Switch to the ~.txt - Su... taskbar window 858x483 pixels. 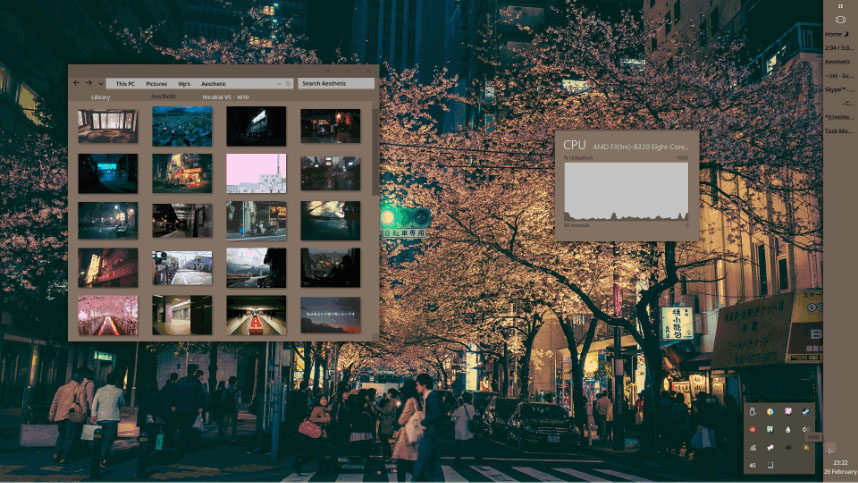point(838,75)
